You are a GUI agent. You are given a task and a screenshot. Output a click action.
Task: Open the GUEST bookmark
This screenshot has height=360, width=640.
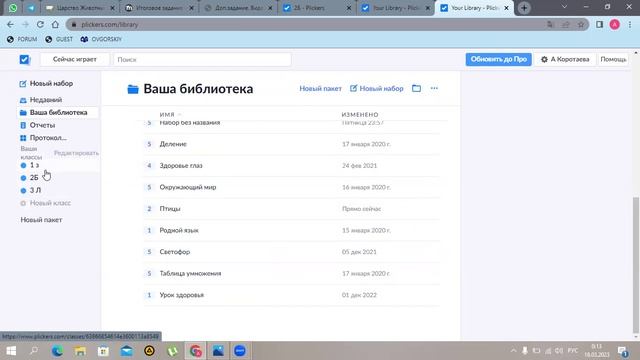click(x=59, y=39)
